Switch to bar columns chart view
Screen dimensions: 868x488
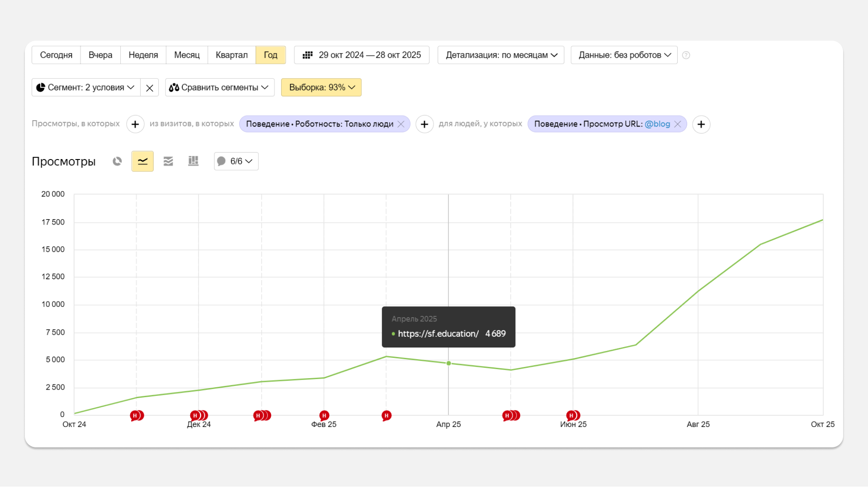click(x=193, y=161)
